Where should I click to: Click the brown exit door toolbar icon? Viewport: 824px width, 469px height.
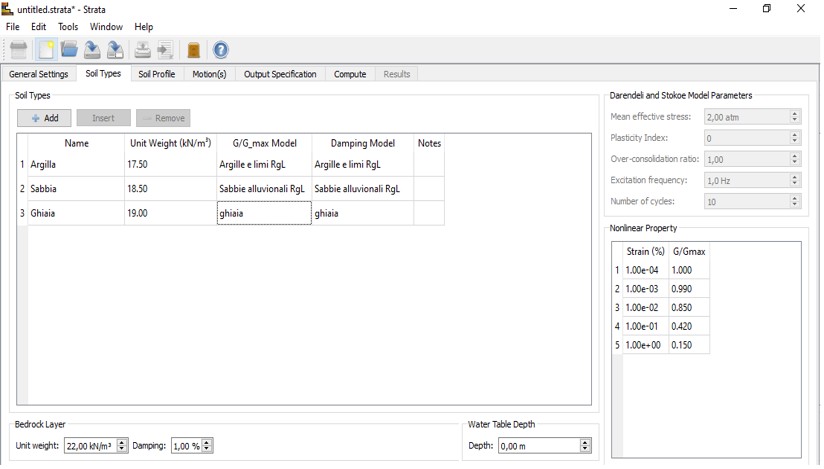tap(194, 50)
